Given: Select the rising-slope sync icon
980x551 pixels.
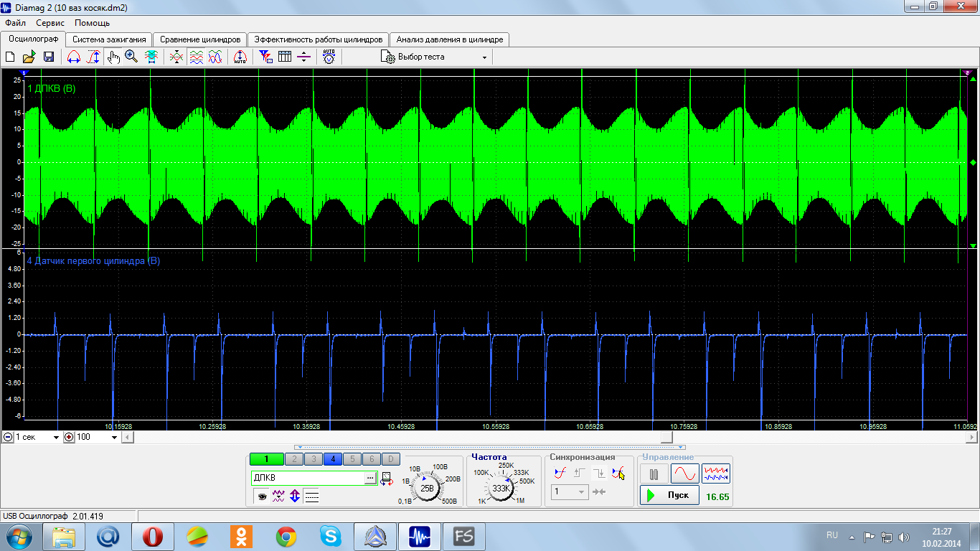Looking at the screenshot, I should pyautogui.click(x=560, y=474).
